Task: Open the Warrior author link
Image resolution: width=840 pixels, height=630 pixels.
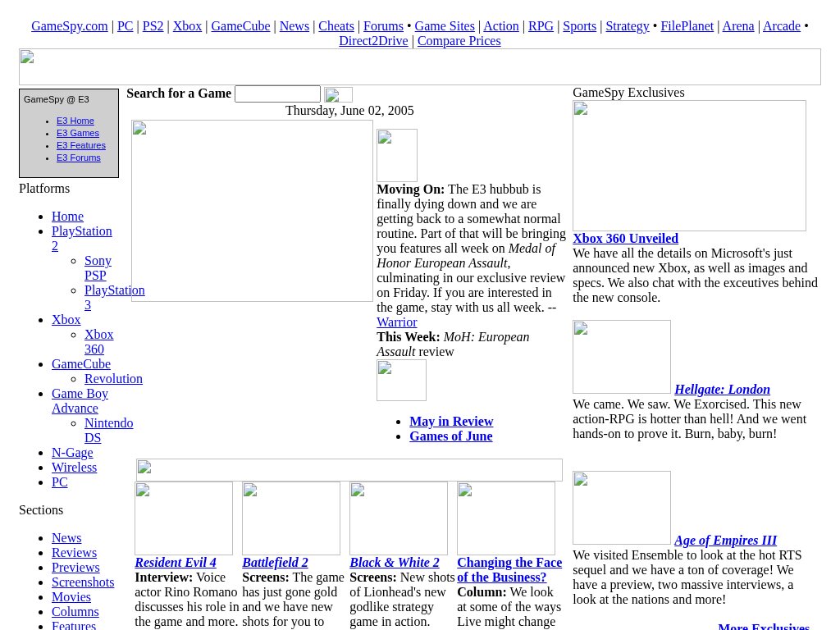Action: click(396, 322)
